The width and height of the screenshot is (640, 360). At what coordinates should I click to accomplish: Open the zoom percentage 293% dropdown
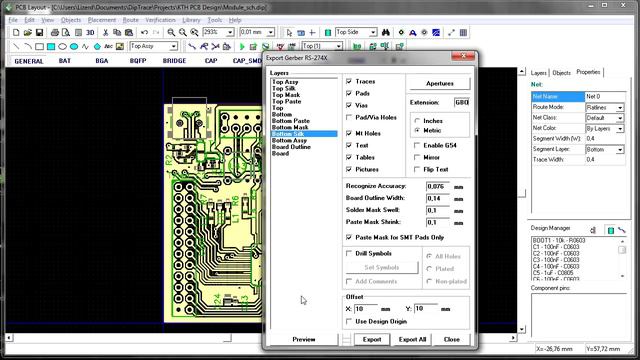point(230,32)
